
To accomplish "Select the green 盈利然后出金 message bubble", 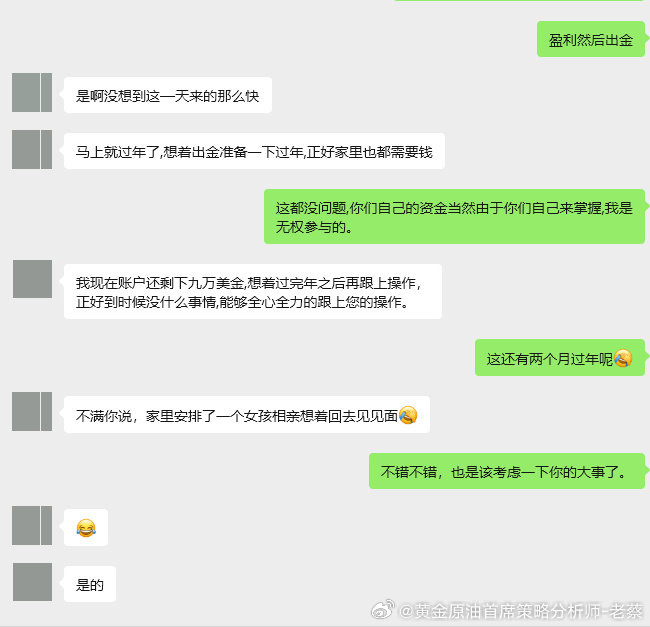I will [591, 39].
